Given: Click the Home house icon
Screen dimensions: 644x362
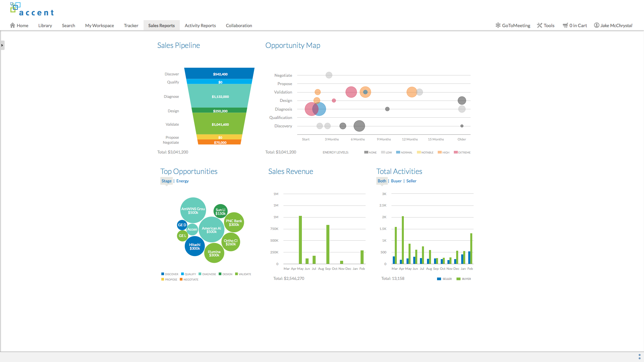Looking at the screenshot, I should (x=12, y=25).
